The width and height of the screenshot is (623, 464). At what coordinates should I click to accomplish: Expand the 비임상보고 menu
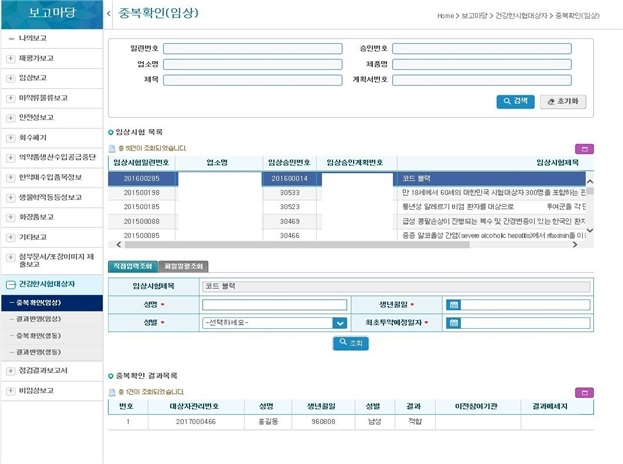tap(11, 391)
